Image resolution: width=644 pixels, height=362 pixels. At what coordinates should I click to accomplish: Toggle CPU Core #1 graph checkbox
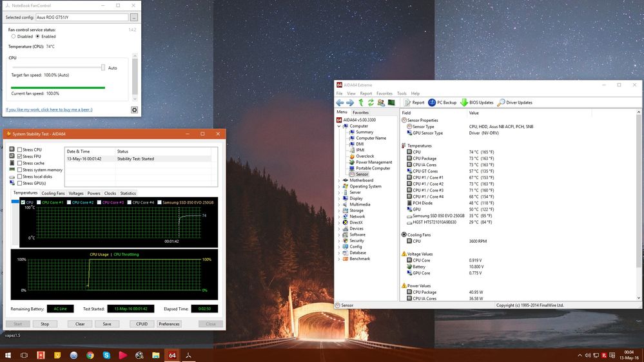click(x=39, y=202)
